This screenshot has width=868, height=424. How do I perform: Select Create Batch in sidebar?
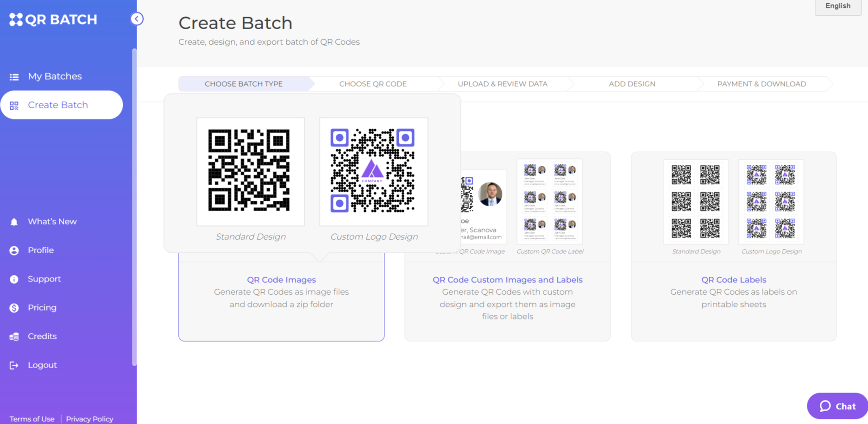coord(61,105)
